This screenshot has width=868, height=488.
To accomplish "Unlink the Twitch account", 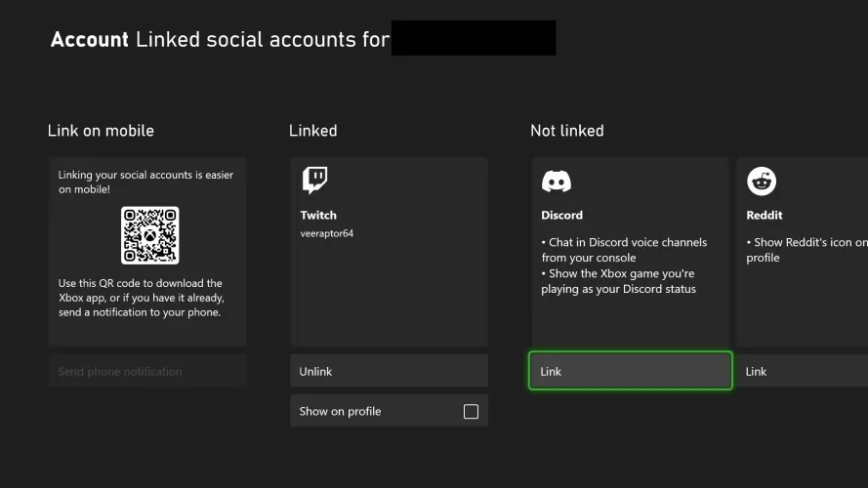I will tap(389, 371).
